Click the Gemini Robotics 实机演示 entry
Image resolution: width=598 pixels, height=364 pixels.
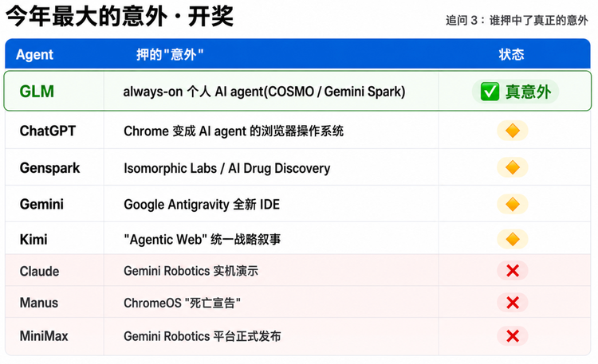(191, 271)
